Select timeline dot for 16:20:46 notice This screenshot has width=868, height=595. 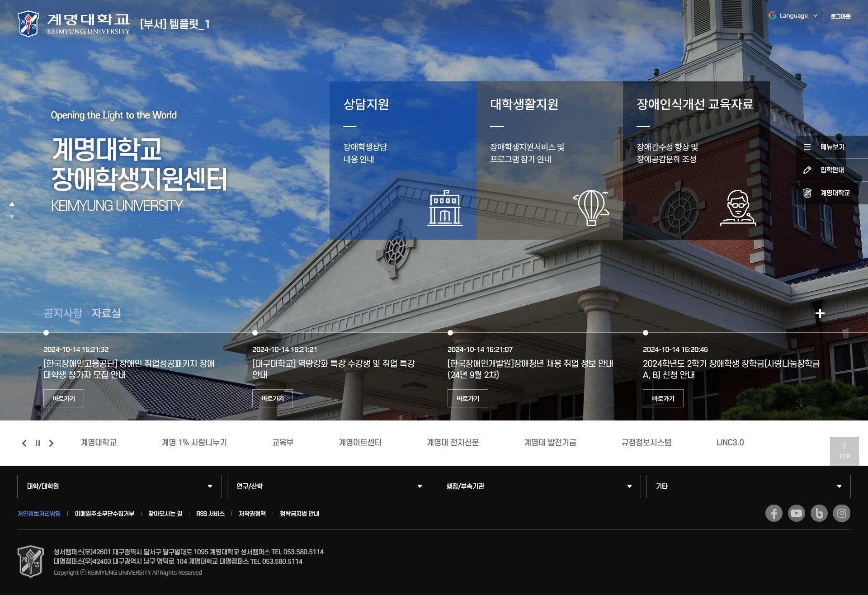(646, 333)
